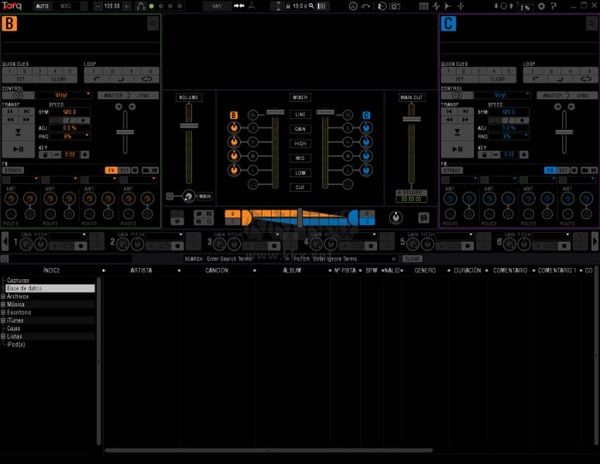The height and width of the screenshot is (464, 600).
Task: Click headphone cue knob beside MAIN
Action: pos(187,196)
